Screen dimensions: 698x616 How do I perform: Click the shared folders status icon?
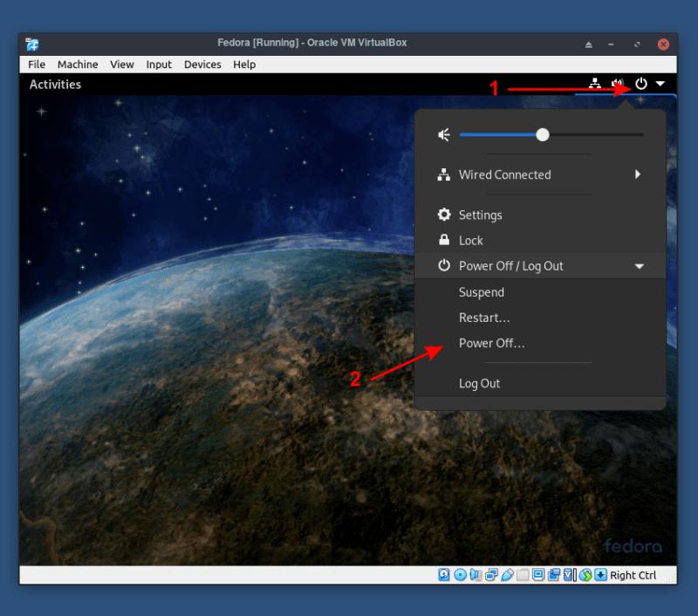click(522, 575)
